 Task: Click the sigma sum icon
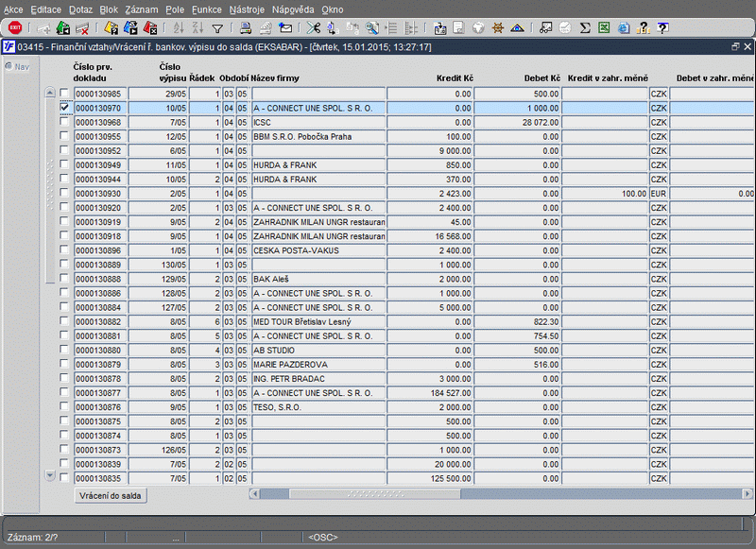click(x=585, y=28)
